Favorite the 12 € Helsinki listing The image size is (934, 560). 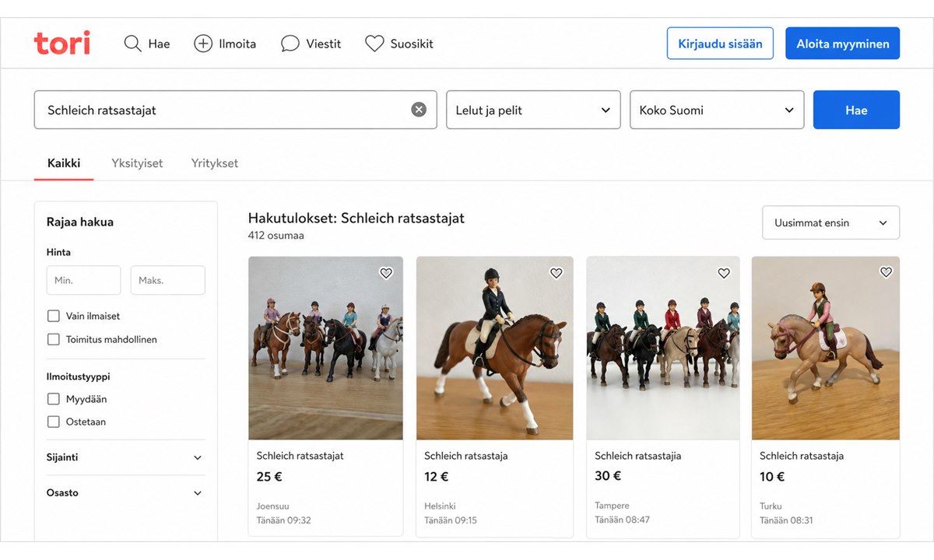coord(556,273)
